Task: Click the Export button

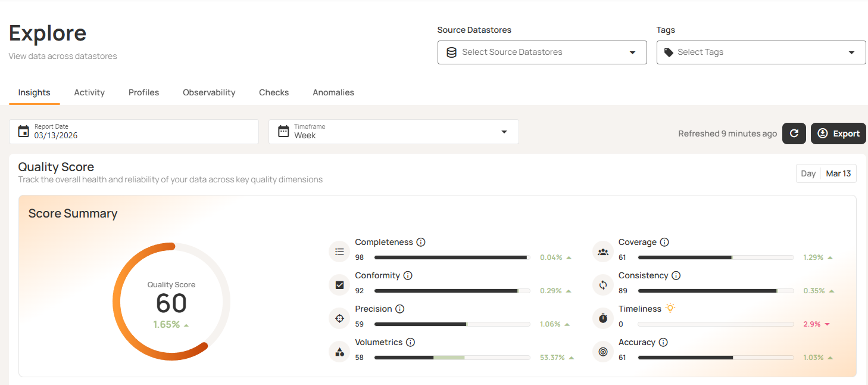Action: tap(838, 133)
